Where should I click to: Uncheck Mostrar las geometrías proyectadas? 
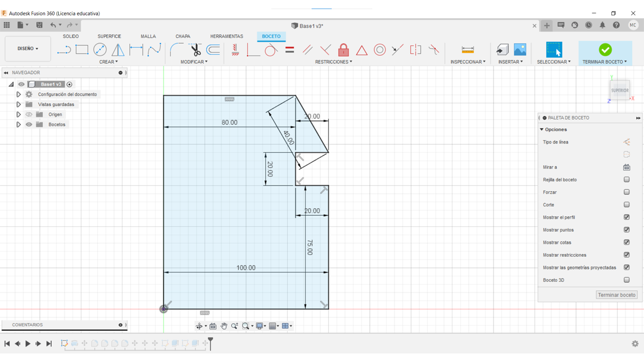627,267
